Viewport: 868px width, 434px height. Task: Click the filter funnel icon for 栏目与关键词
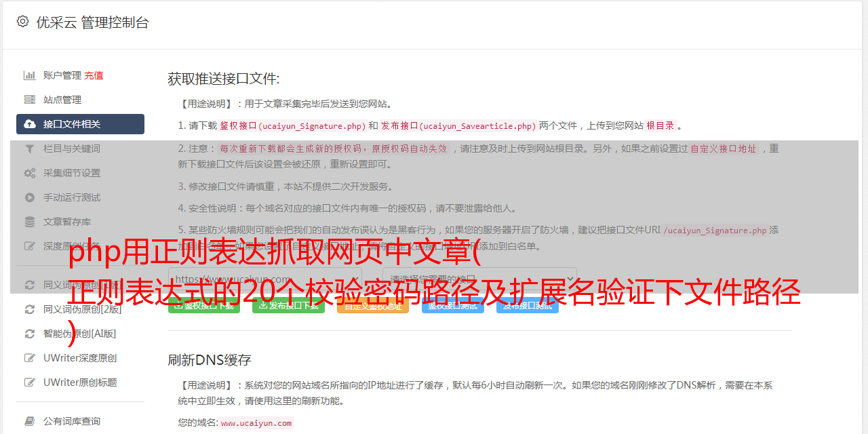click(30, 149)
